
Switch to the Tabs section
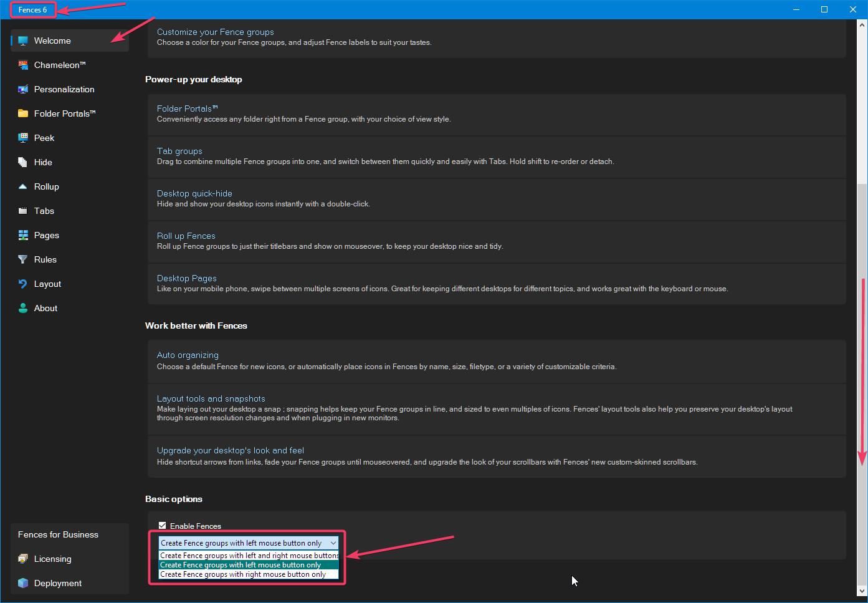pos(44,211)
